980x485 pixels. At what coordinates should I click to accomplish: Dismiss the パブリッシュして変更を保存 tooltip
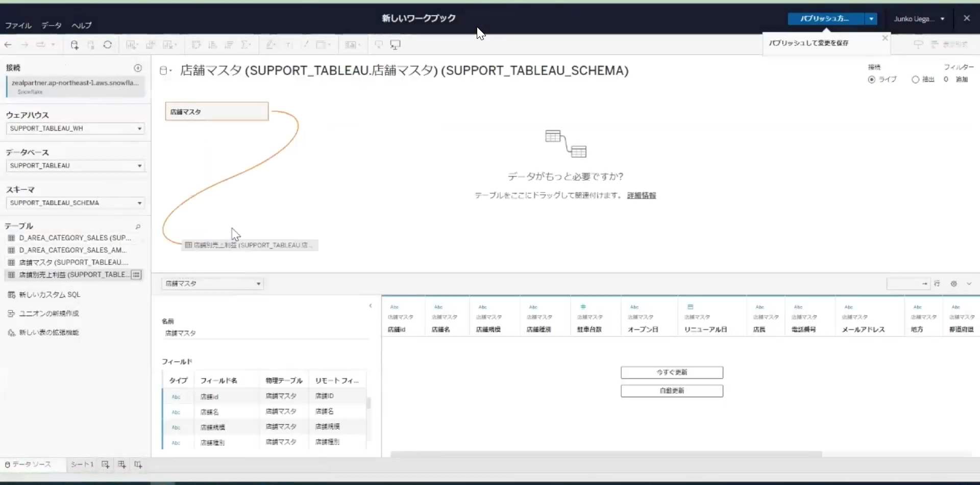pyautogui.click(x=885, y=38)
